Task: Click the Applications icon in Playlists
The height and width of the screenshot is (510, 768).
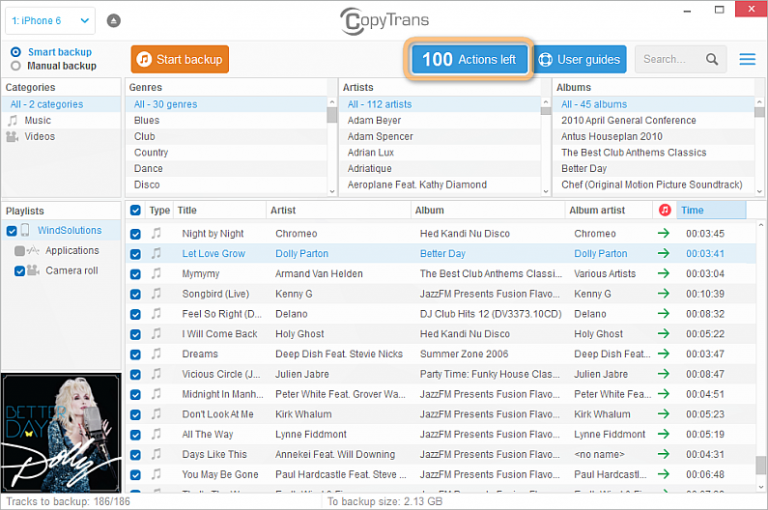Action: coord(33,251)
